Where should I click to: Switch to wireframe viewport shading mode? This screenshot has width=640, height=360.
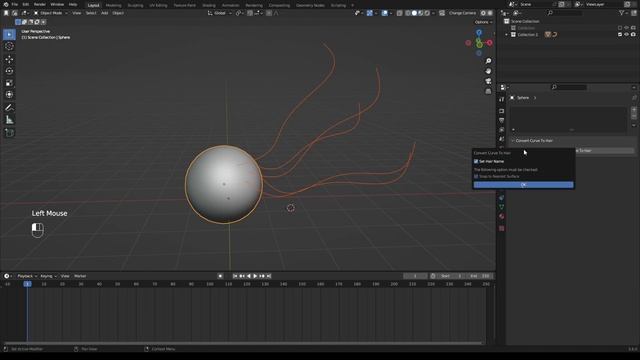pos(408,13)
